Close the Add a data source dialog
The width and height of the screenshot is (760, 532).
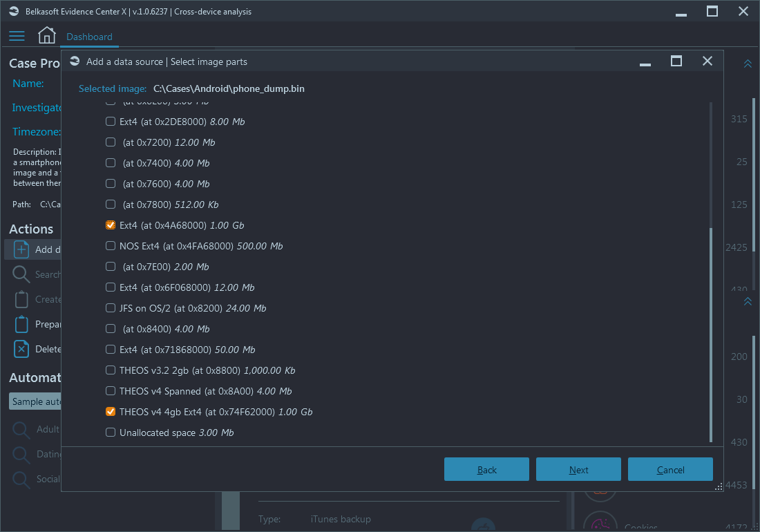click(x=707, y=61)
